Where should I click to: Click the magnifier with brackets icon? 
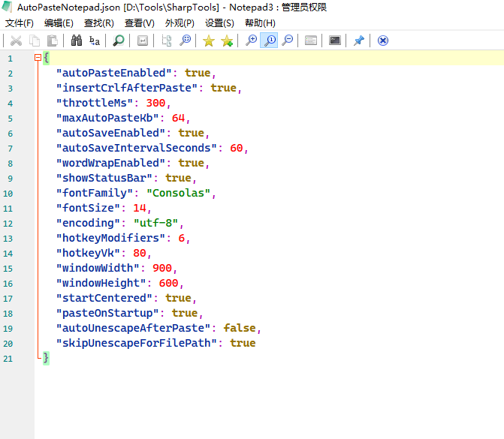tap(185, 41)
